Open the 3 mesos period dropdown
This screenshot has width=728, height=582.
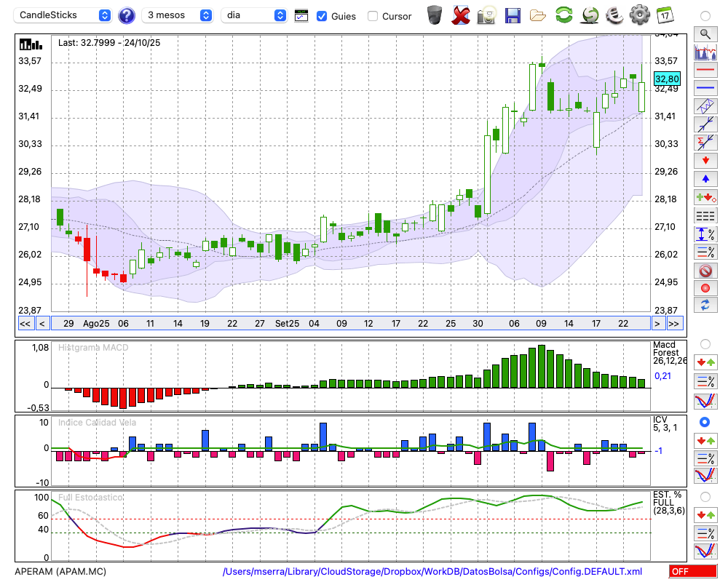pos(177,15)
